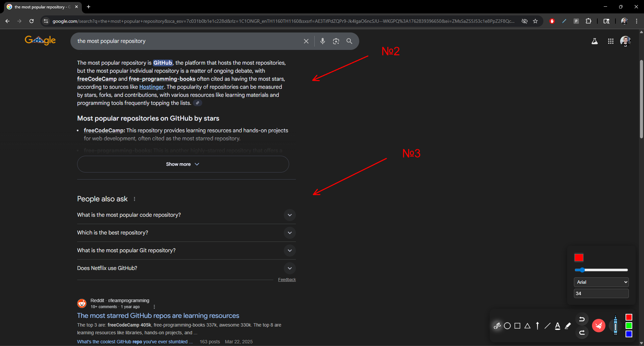Screen dimensions: 644x346
Task: Select the rectangle shape tool
Action: [517, 325]
